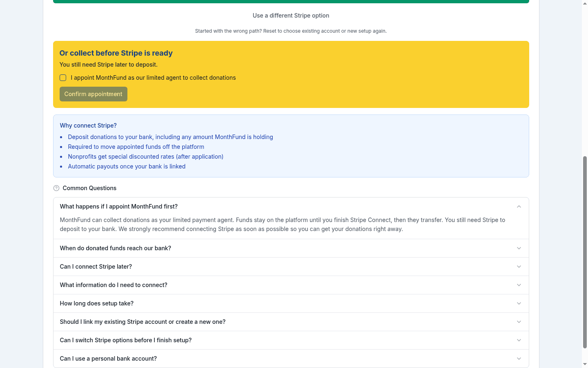588x368 pixels.
Task: Collapse 'What happens if I appoint MonthFund first?' chevron
Action: tap(519, 206)
